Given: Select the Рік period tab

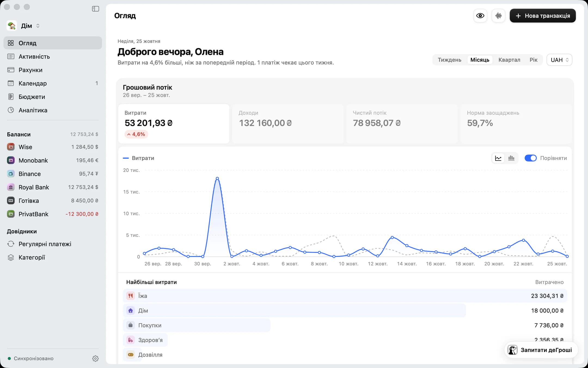Looking at the screenshot, I should [533, 60].
